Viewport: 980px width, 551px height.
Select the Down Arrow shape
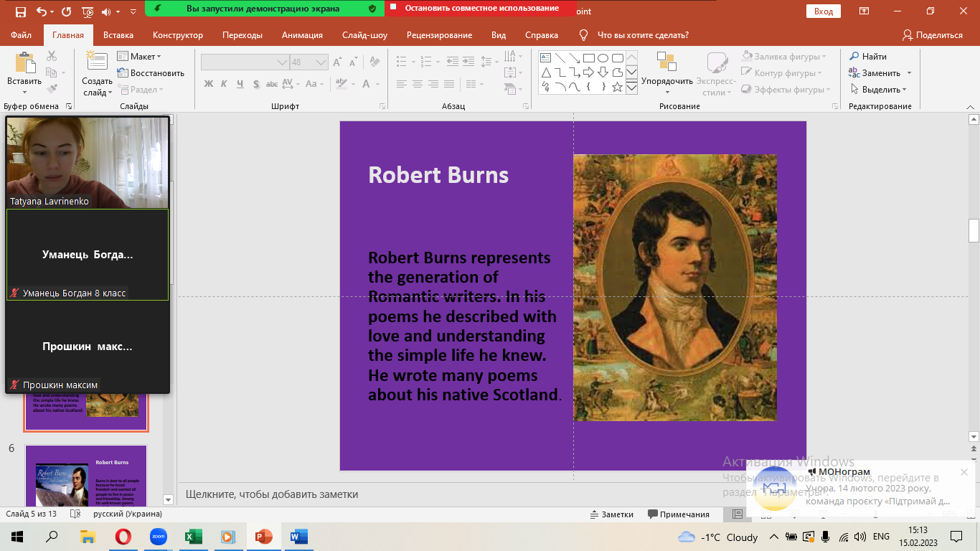click(603, 72)
